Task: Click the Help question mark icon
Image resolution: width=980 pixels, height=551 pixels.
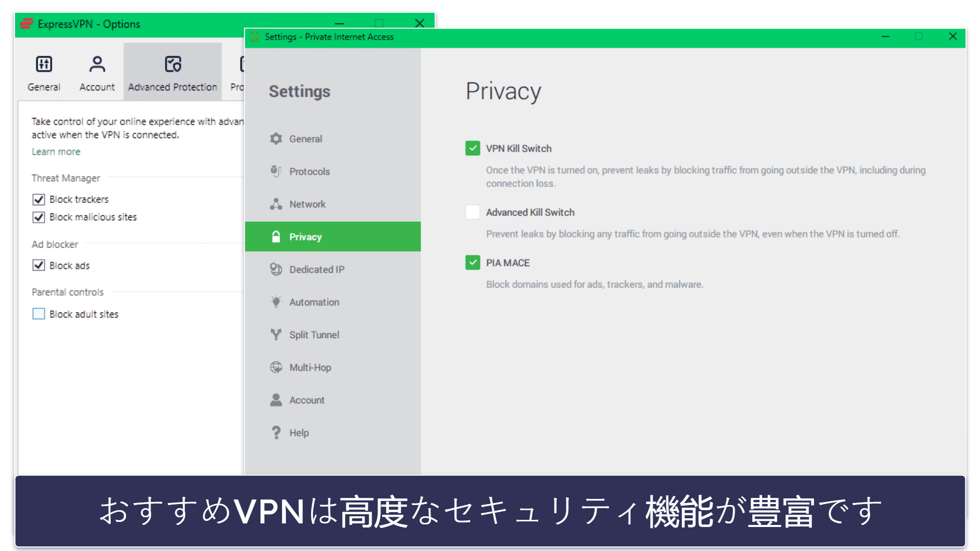Action: [276, 433]
